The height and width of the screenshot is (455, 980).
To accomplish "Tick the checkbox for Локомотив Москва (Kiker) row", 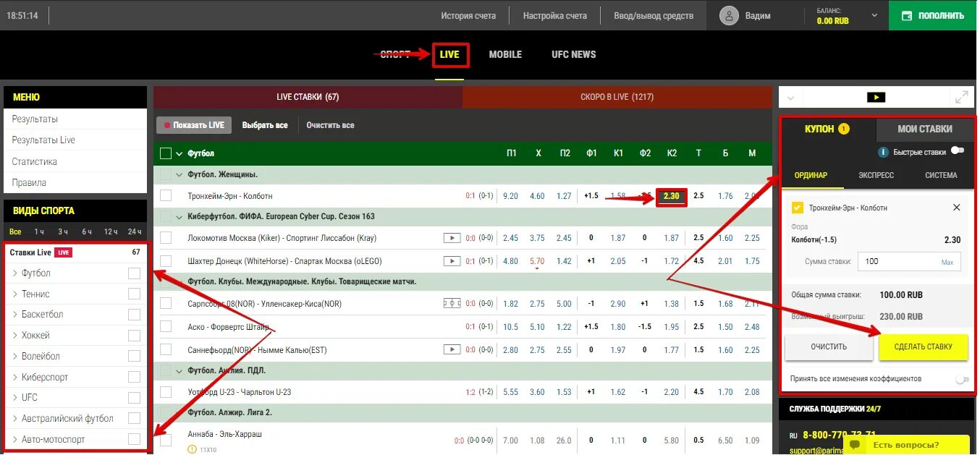I will [166, 238].
